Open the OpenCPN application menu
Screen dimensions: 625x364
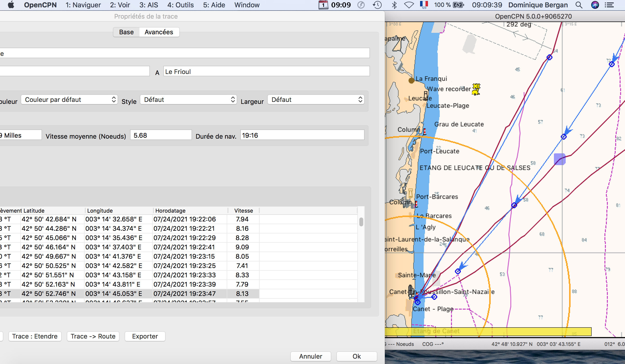[x=40, y=5]
